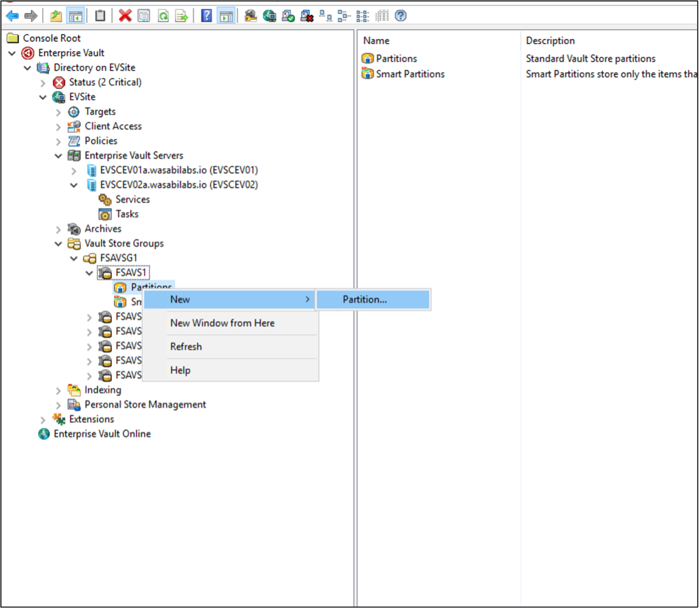Image resolution: width=700 pixels, height=610 pixels.
Task: Click the Partitions icon under FSAVS1 in tree
Action: [120, 288]
